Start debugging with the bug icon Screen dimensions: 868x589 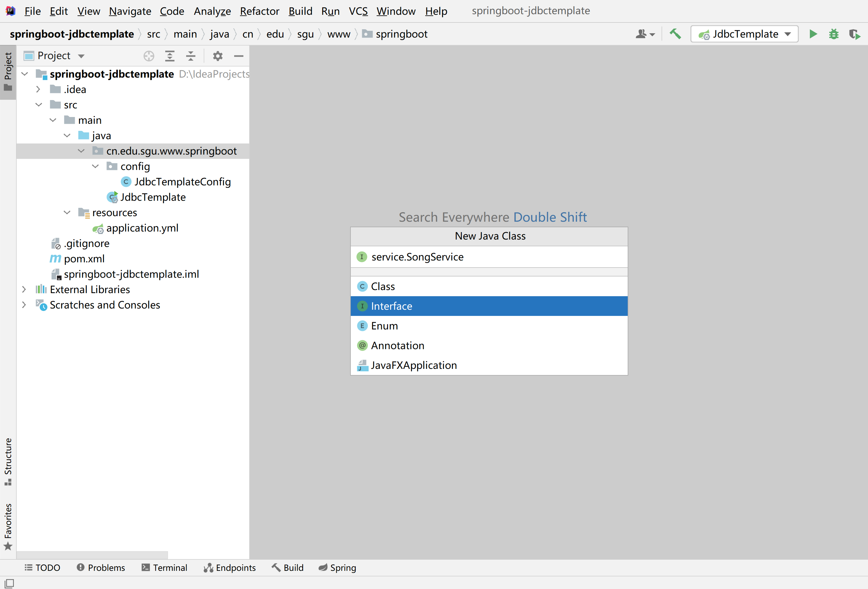coord(834,34)
